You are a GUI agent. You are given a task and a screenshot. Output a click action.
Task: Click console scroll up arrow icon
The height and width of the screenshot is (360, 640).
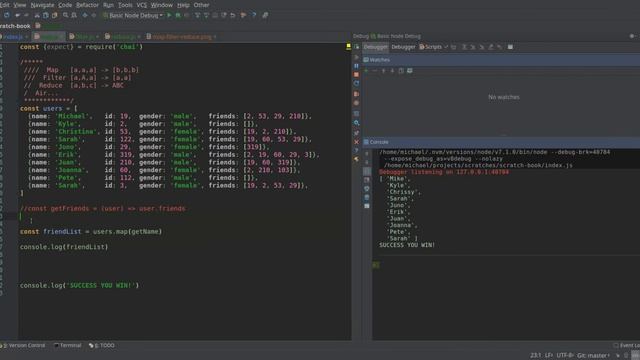tap(367, 153)
